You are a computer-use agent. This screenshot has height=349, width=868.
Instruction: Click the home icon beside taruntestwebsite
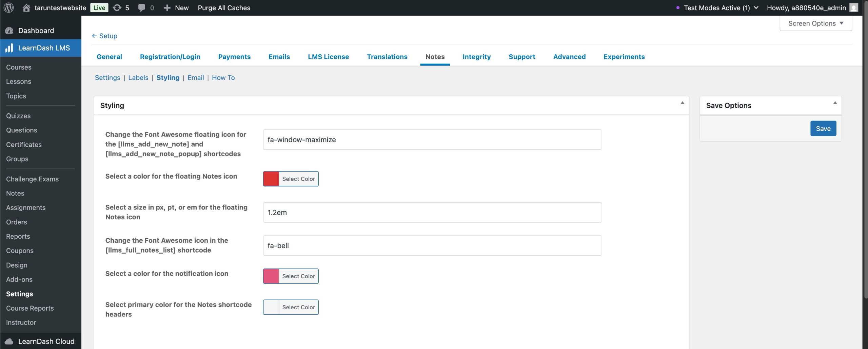click(26, 7)
